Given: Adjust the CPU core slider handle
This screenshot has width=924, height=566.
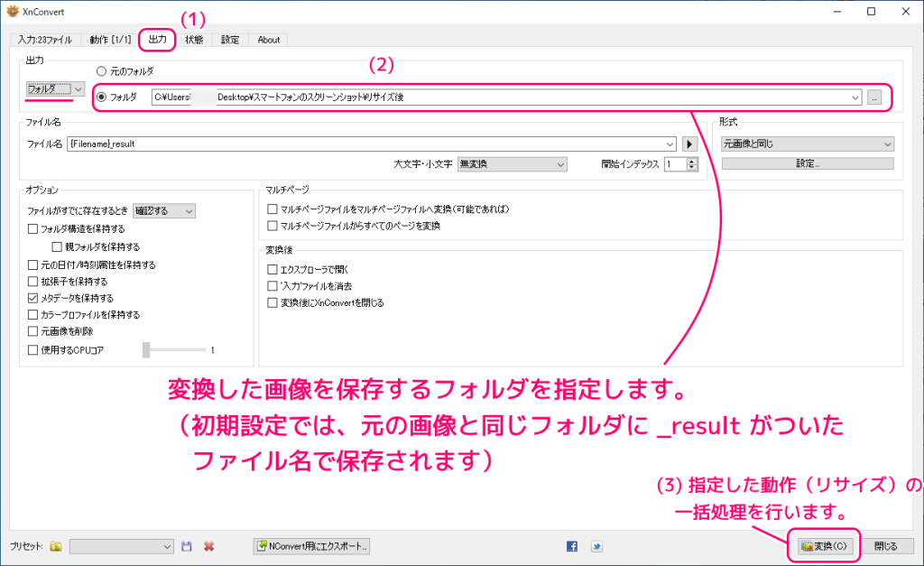Looking at the screenshot, I should coord(146,349).
